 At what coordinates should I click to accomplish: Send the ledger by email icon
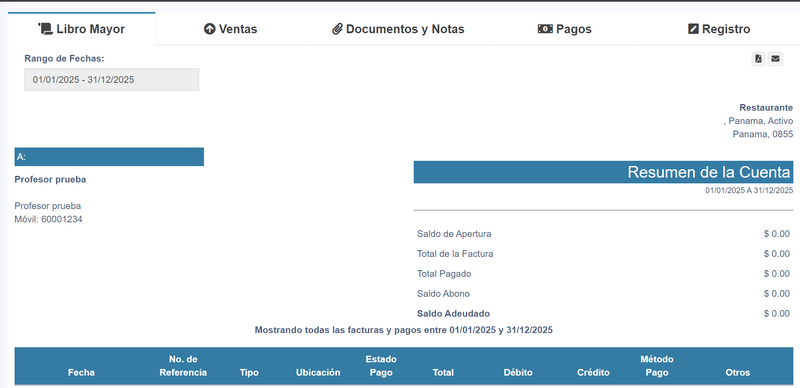click(776, 59)
